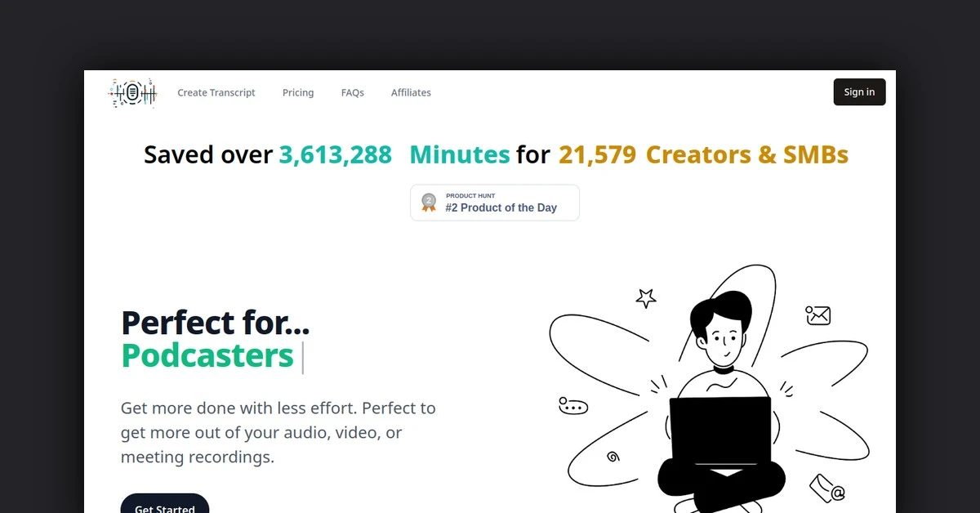The image size is (980, 513).
Task: Click the black laptop in the illustration
Action: point(720,431)
